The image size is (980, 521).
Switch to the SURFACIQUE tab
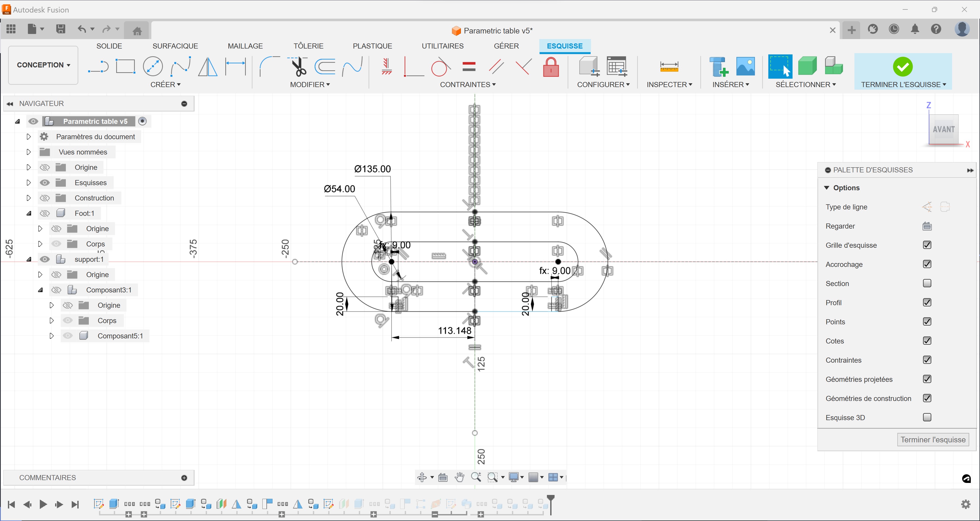(x=175, y=46)
